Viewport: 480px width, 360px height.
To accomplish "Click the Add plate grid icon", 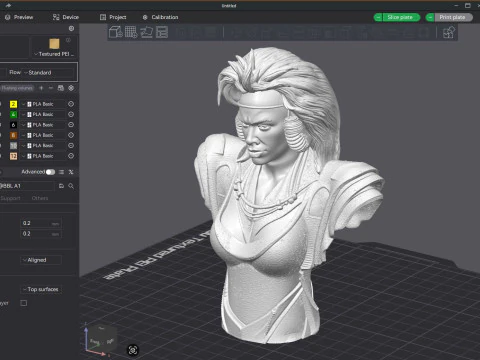I will point(131,32).
